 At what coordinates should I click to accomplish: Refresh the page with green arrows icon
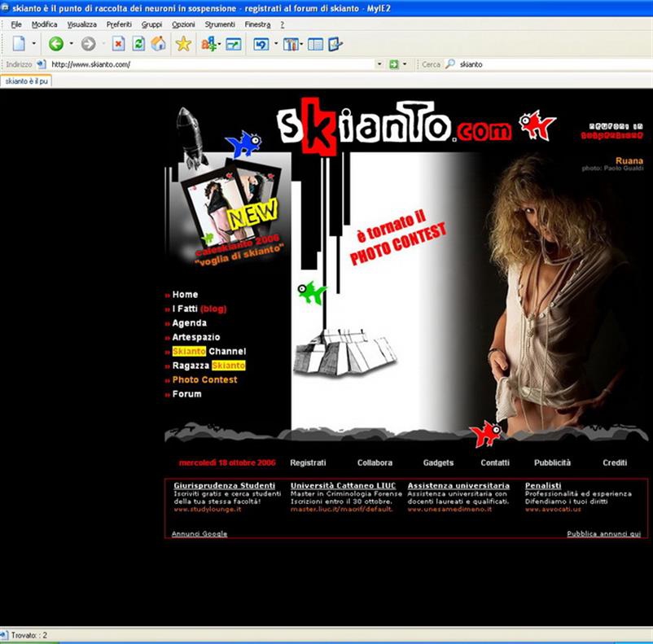coord(138,43)
